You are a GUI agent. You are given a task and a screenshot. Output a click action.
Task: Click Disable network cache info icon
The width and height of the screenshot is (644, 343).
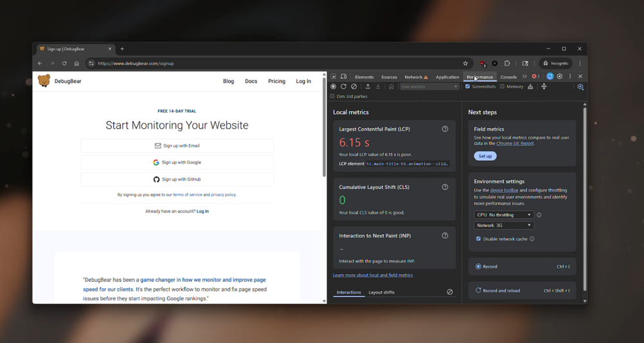532,239
